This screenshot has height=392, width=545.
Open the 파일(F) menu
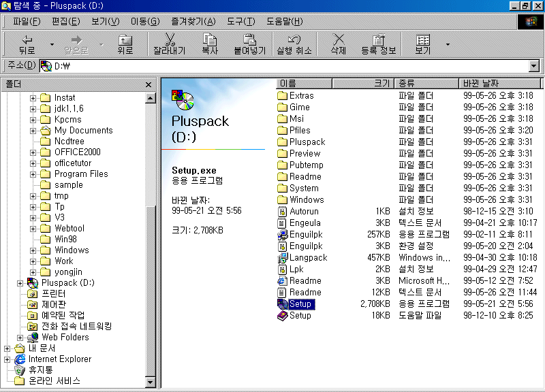pos(27,22)
